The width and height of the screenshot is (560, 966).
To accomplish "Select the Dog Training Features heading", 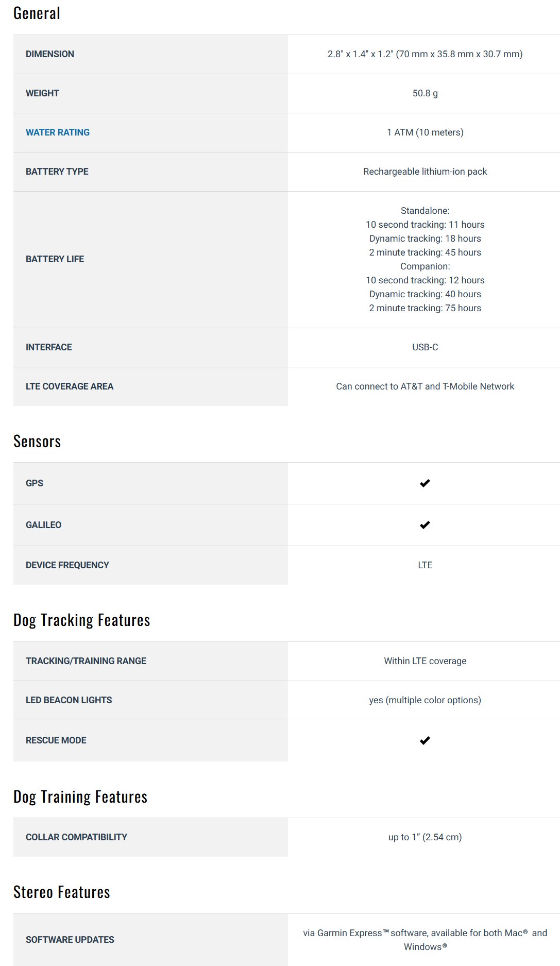I will click(x=80, y=797).
